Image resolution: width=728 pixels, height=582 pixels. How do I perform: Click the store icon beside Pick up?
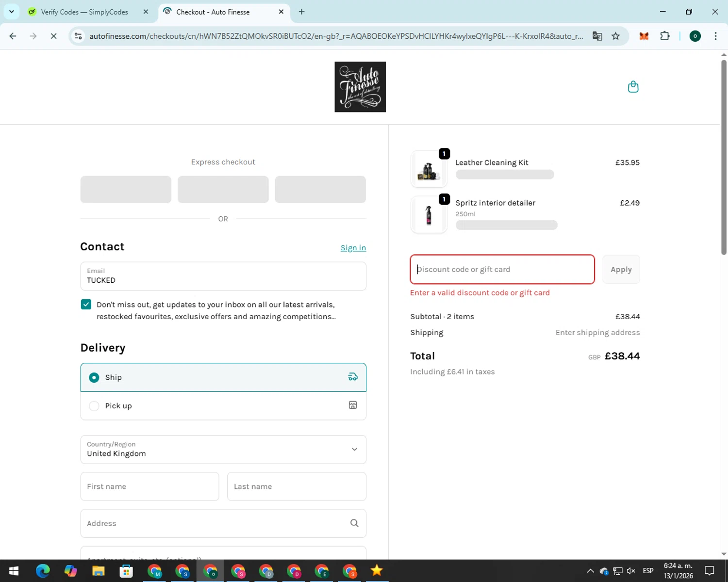pos(353,405)
